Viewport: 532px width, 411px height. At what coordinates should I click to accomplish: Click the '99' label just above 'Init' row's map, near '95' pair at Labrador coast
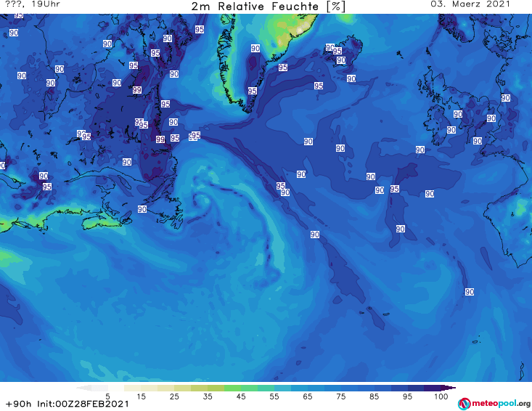160,139
